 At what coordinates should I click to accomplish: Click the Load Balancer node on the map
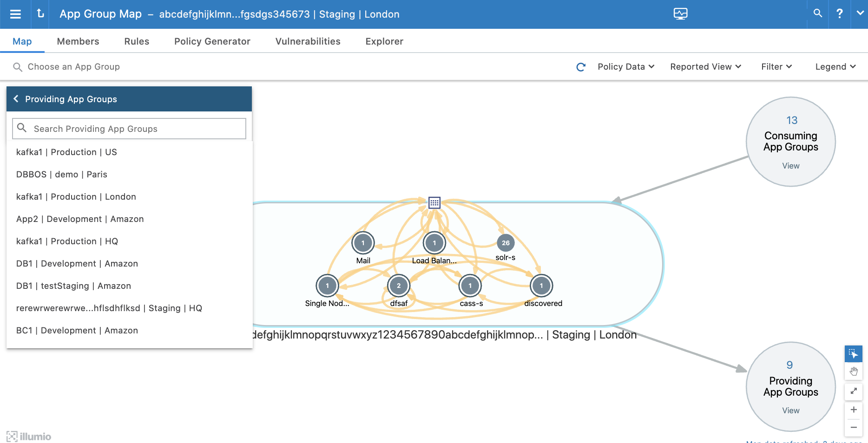(434, 242)
